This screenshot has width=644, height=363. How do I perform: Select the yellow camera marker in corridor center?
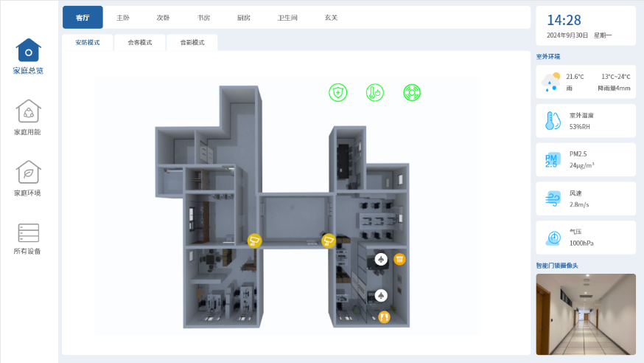pos(329,240)
